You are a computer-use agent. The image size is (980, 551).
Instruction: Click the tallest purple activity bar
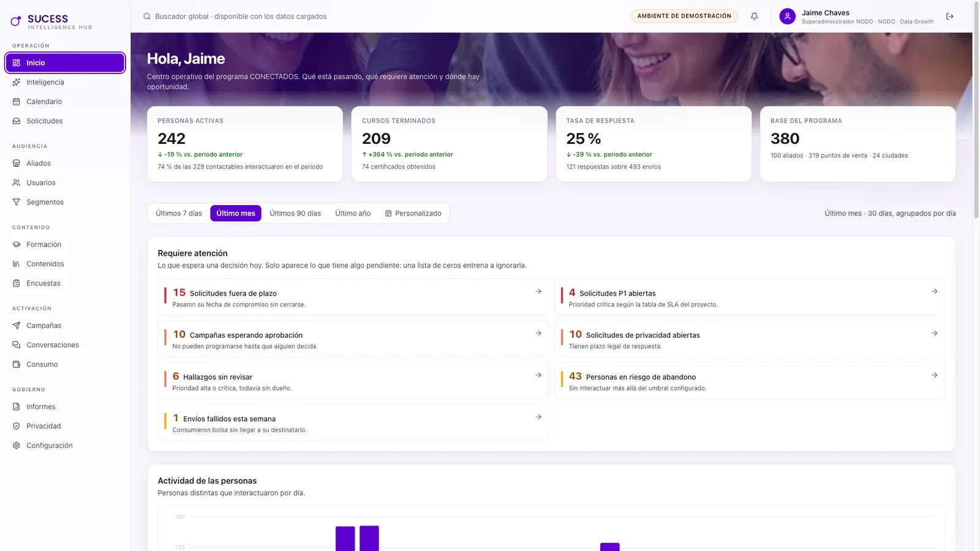[x=369, y=538]
